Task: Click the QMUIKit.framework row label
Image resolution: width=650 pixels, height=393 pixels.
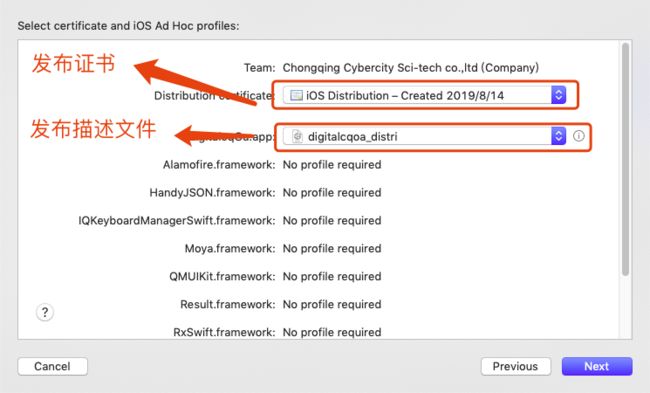Action: pos(222,277)
